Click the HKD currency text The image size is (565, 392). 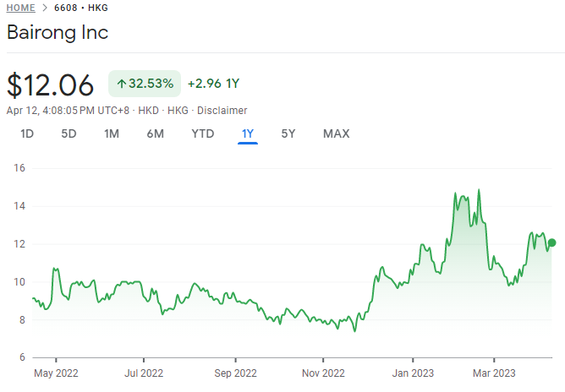point(149,111)
